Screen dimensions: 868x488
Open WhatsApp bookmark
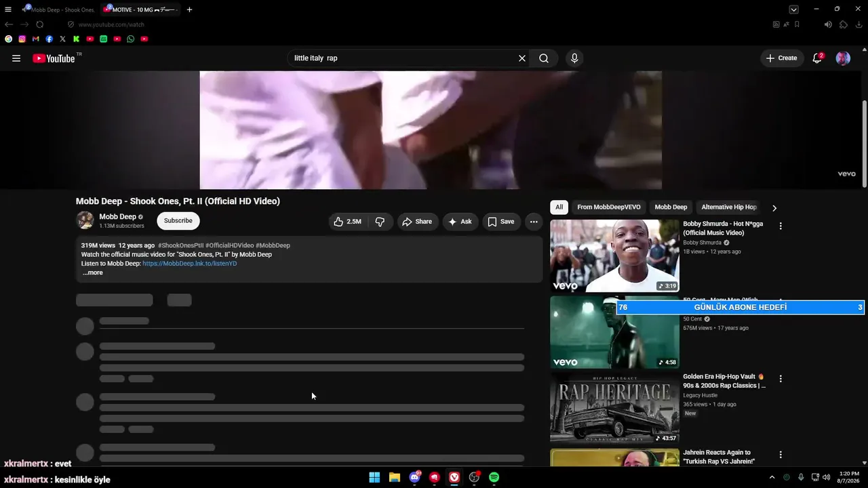pyautogui.click(x=131, y=39)
